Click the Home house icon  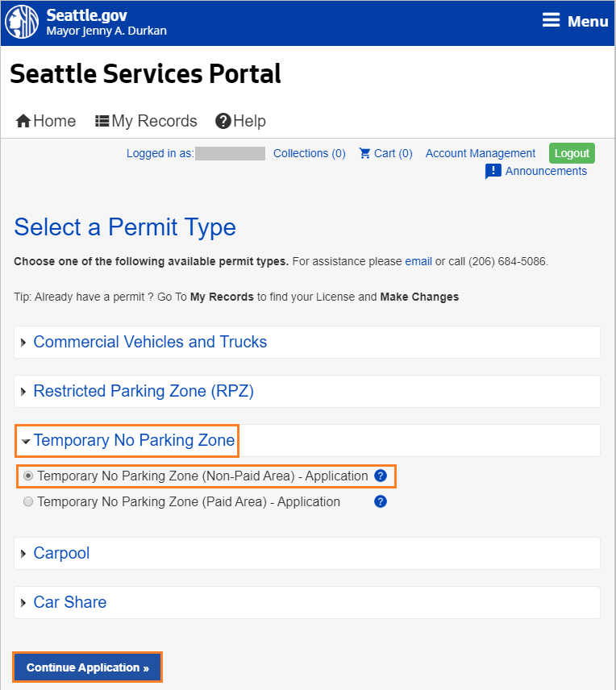(x=23, y=121)
